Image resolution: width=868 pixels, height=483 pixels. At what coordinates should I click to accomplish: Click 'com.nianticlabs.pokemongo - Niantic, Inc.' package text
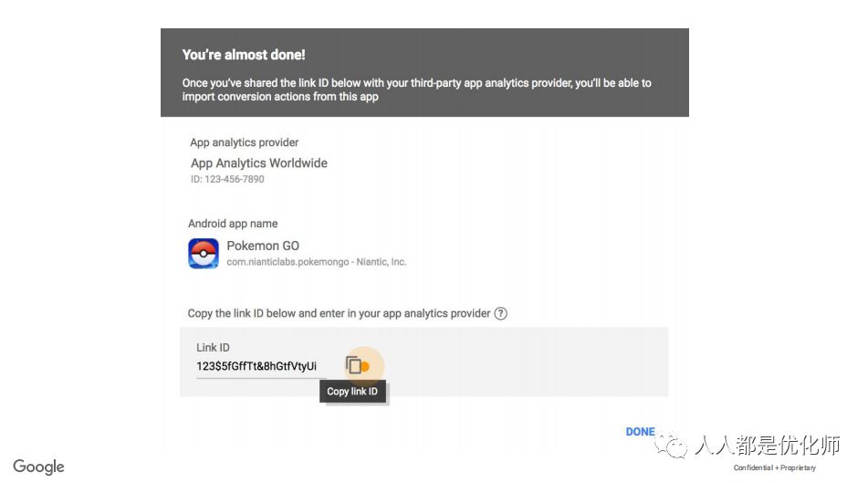(316, 262)
